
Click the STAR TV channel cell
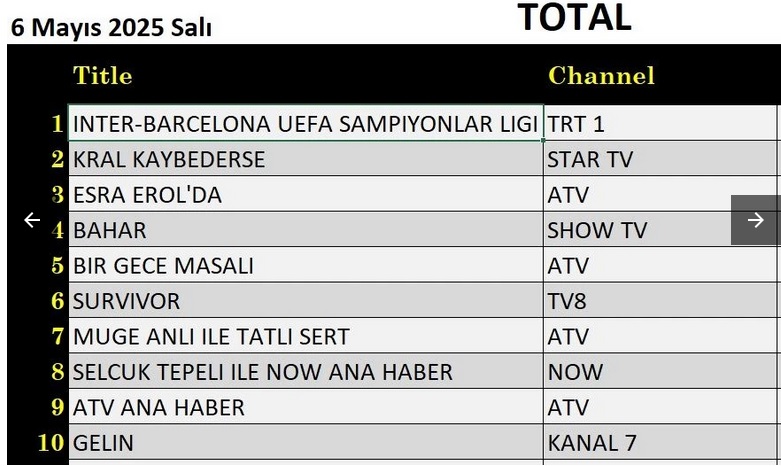tap(660, 159)
